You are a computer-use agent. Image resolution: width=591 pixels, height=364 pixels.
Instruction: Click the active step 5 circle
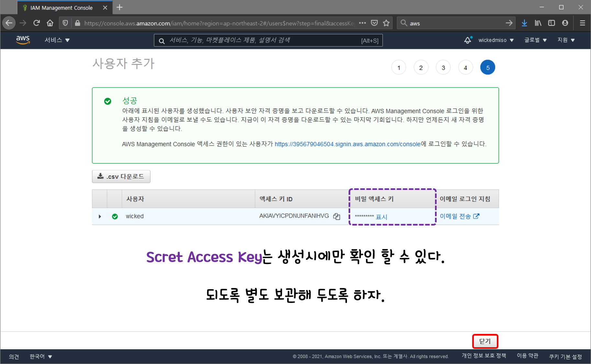[488, 67]
